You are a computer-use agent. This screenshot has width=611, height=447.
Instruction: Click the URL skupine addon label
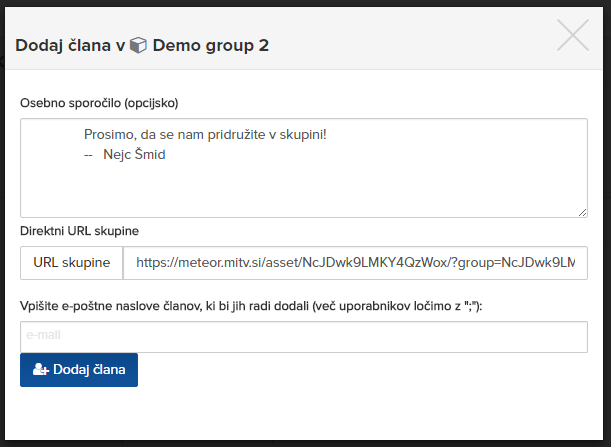tap(72, 263)
